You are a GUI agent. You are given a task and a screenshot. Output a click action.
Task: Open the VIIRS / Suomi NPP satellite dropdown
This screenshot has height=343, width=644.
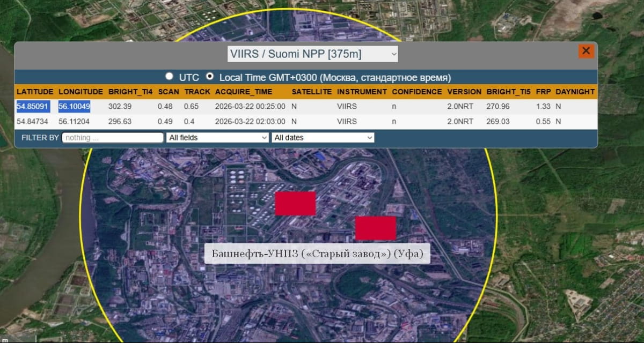[x=313, y=54]
